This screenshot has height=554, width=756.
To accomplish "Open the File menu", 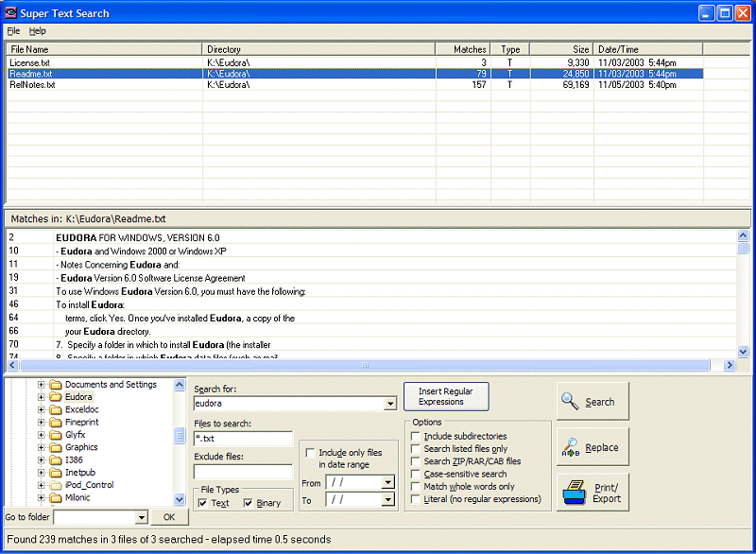I will 13,31.
